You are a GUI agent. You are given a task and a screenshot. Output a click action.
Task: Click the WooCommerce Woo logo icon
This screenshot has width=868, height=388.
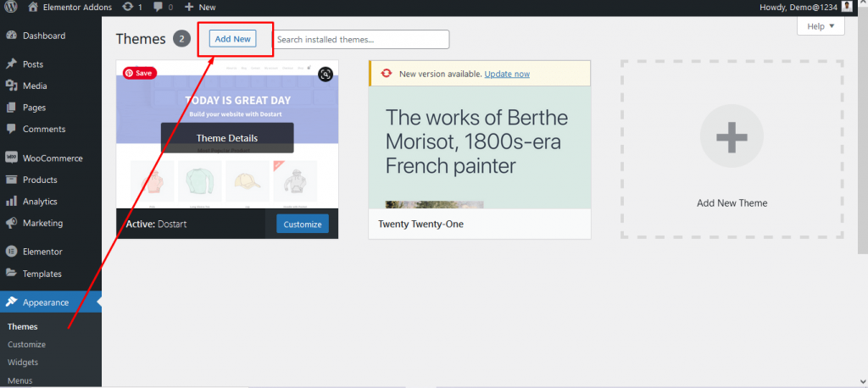(x=11, y=158)
